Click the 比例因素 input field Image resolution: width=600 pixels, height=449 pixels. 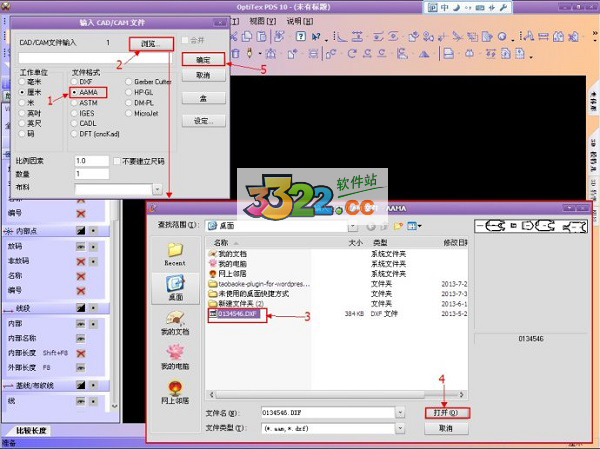tap(92, 161)
